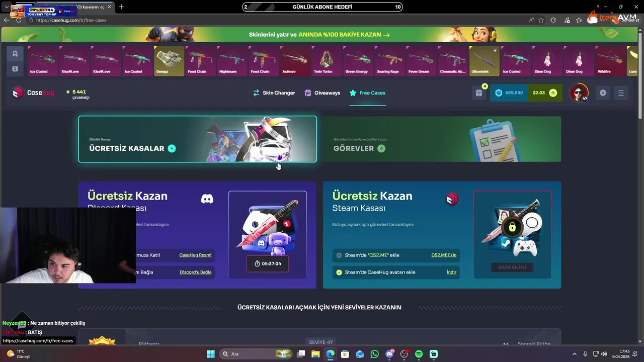This screenshot has width=644, height=362.
Task: Open the Wildfire drop in feed
Action: [610, 61]
